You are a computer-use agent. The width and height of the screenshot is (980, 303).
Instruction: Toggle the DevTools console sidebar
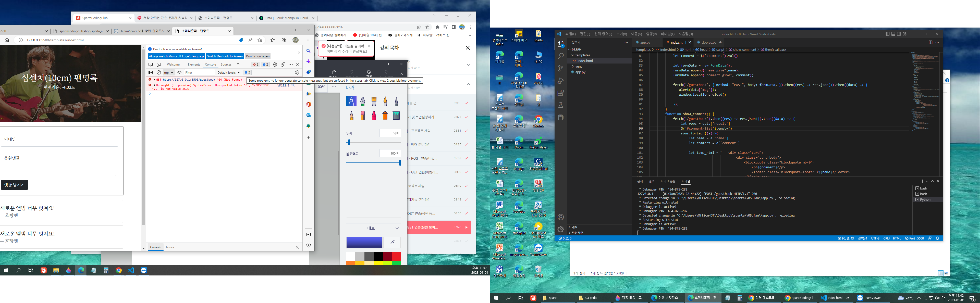151,73
